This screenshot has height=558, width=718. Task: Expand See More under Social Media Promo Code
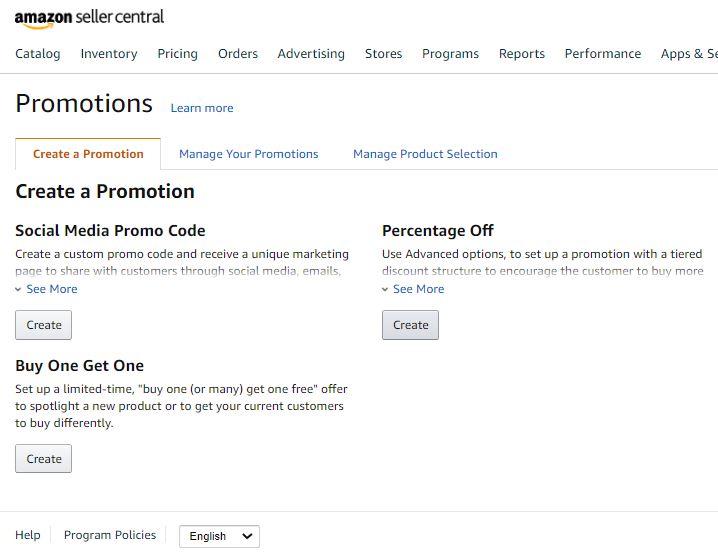46,289
